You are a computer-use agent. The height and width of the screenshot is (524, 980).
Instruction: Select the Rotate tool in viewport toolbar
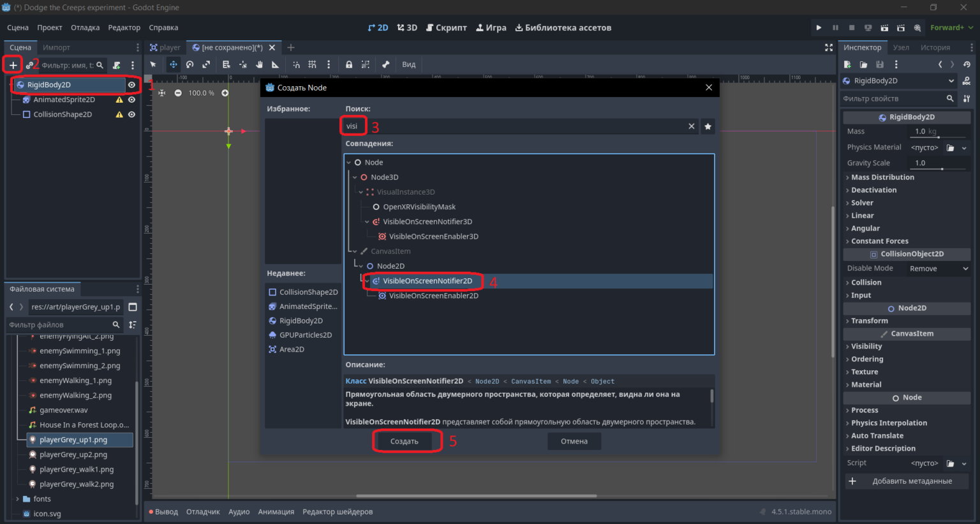click(x=189, y=64)
